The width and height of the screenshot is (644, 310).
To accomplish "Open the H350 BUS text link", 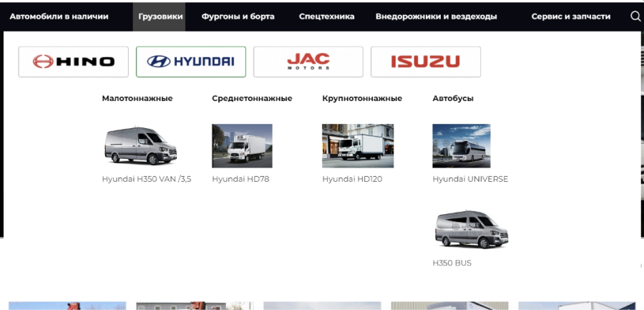I will 452,263.
